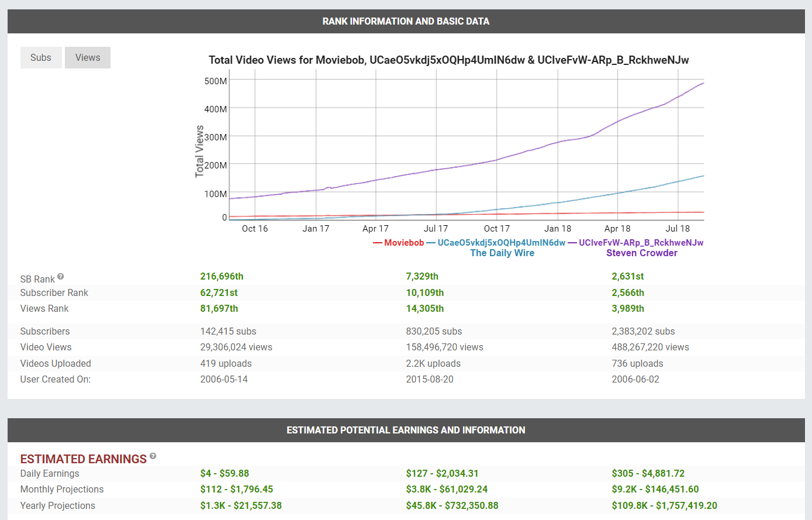Click the chart title 'Total Video Views for Moviebob'
Screen dimensions: 812x520
tap(448, 60)
